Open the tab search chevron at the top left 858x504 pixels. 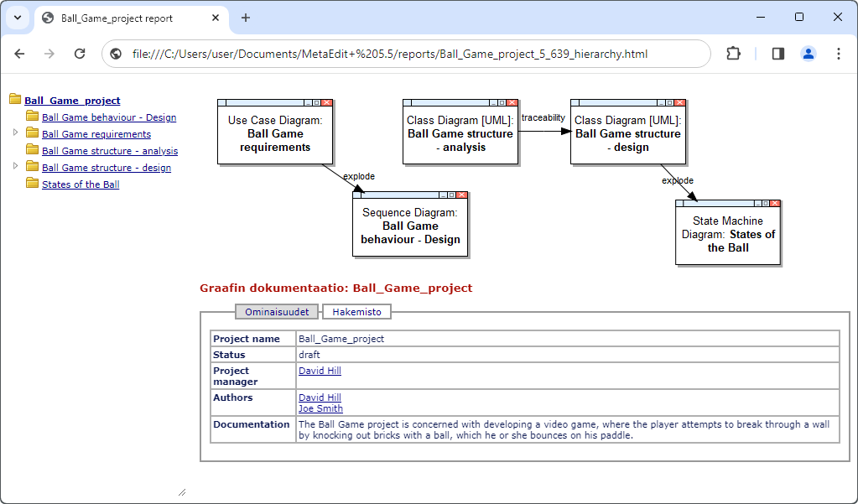click(17, 17)
